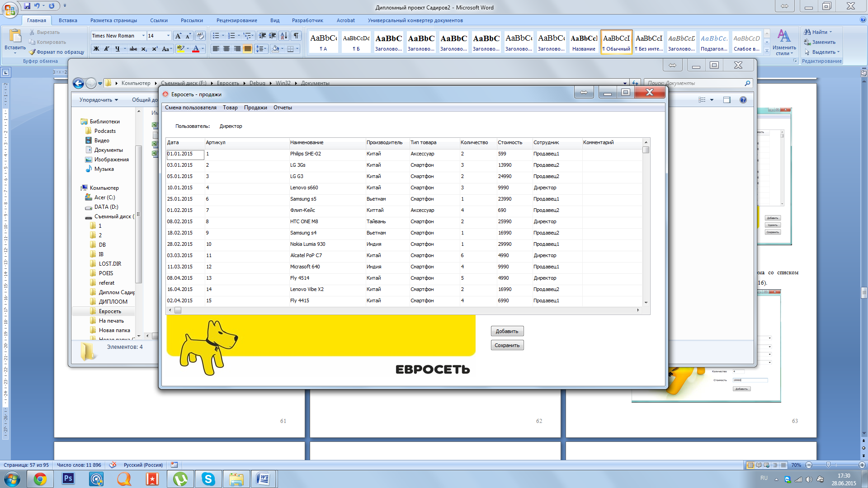The height and width of the screenshot is (488, 868).
Task: Open the Change Case (Aa) dropdown
Action: pyautogui.click(x=167, y=49)
